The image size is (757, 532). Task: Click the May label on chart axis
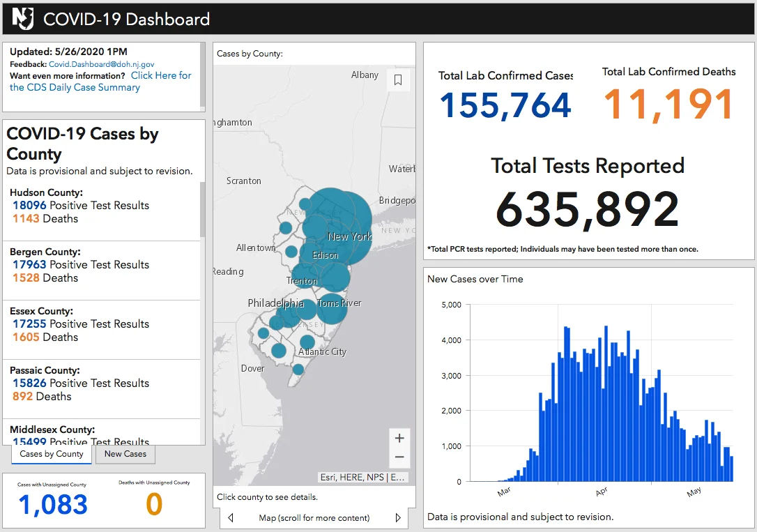click(x=694, y=492)
